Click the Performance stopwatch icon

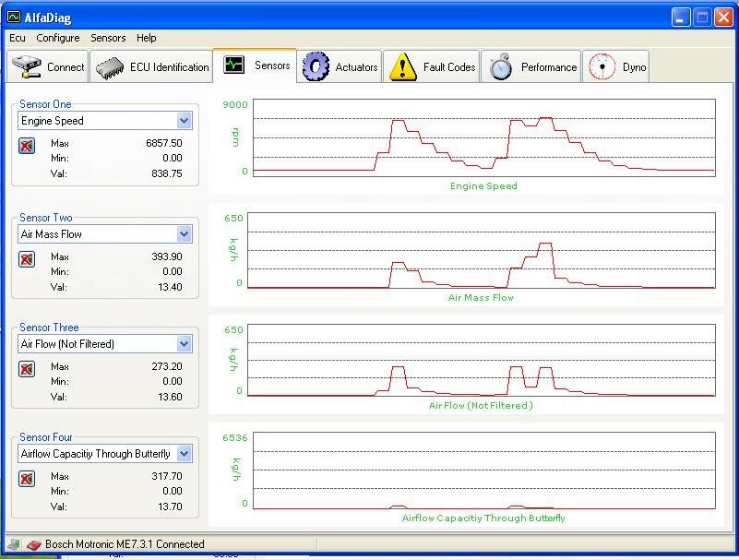(501, 67)
